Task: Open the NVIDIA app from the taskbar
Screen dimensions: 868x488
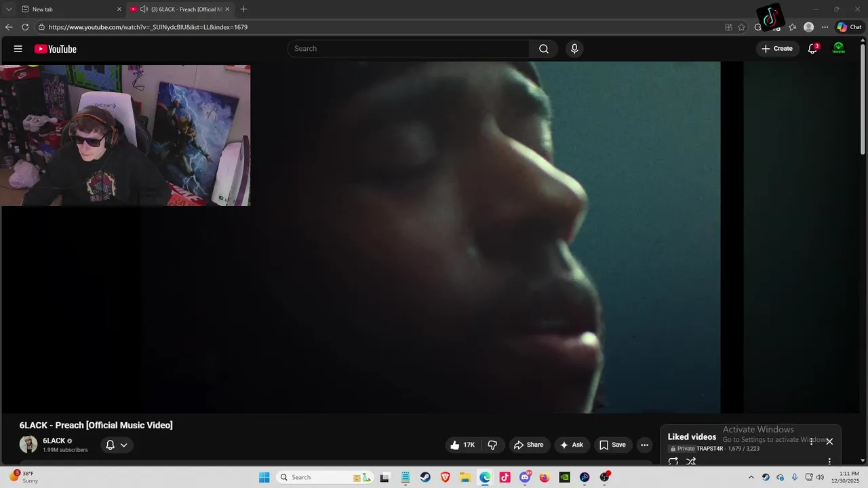Action: click(x=564, y=477)
